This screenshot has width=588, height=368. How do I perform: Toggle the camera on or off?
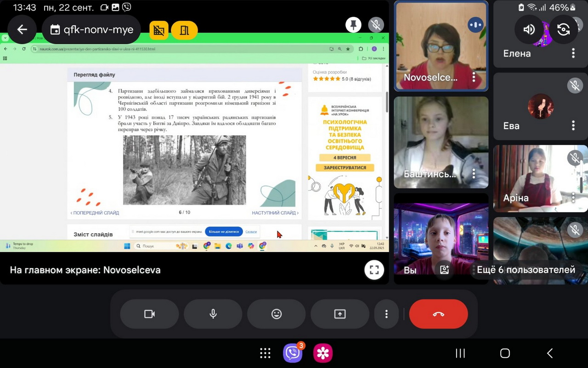pos(149,314)
